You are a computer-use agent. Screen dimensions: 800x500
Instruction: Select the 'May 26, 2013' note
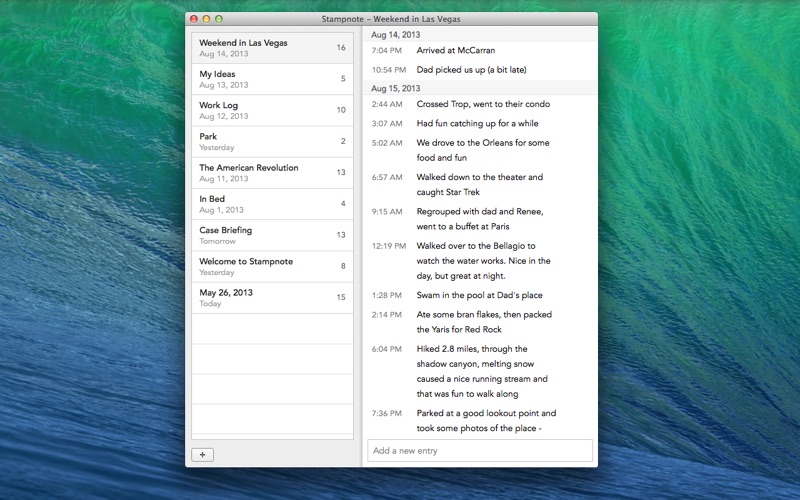[x=272, y=297]
